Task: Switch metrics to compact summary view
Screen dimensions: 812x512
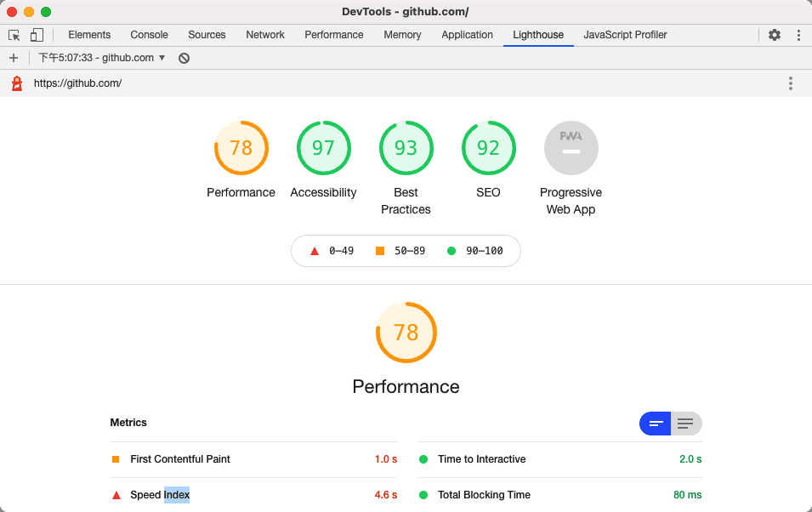Action: (655, 424)
